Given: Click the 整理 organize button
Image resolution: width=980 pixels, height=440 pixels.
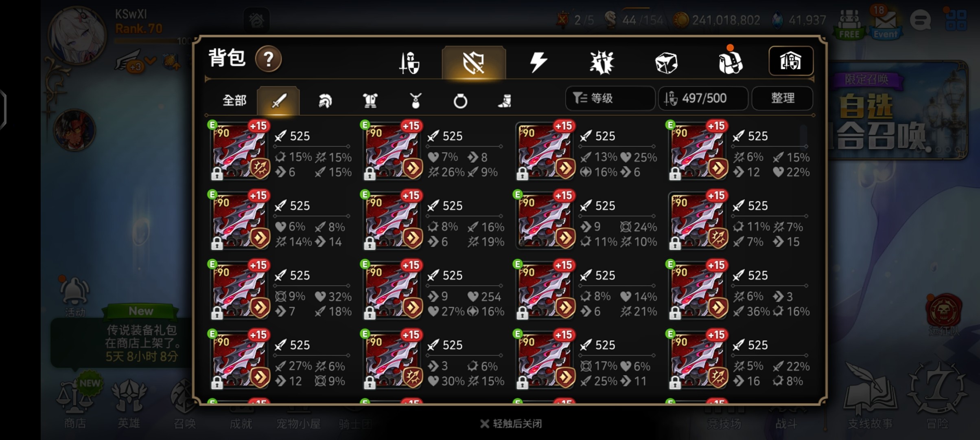Looking at the screenshot, I should click(x=782, y=98).
